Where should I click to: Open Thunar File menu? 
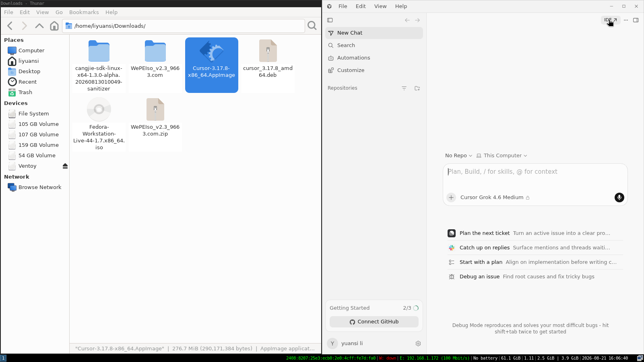(x=8, y=12)
